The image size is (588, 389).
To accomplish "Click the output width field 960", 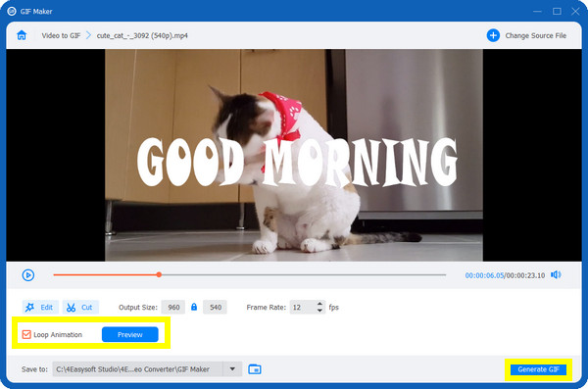I will (x=173, y=308).
